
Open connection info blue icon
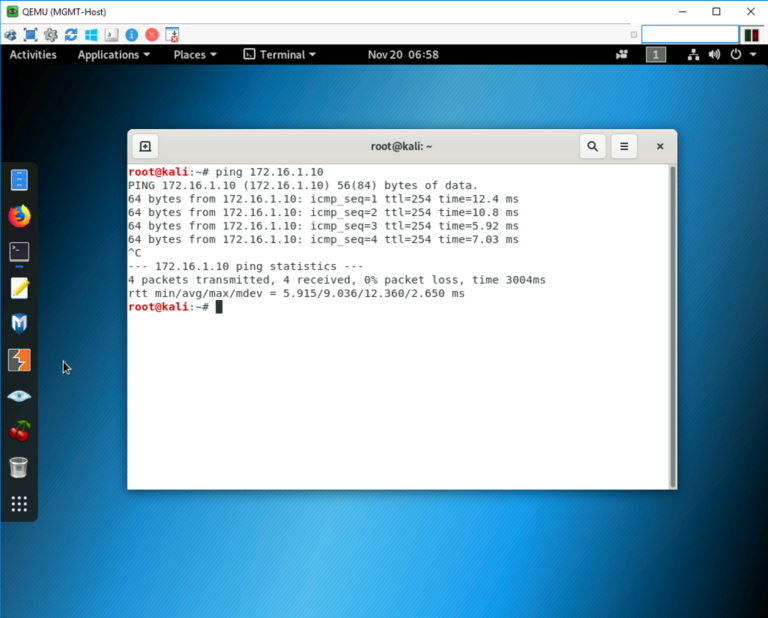[132, 35]
